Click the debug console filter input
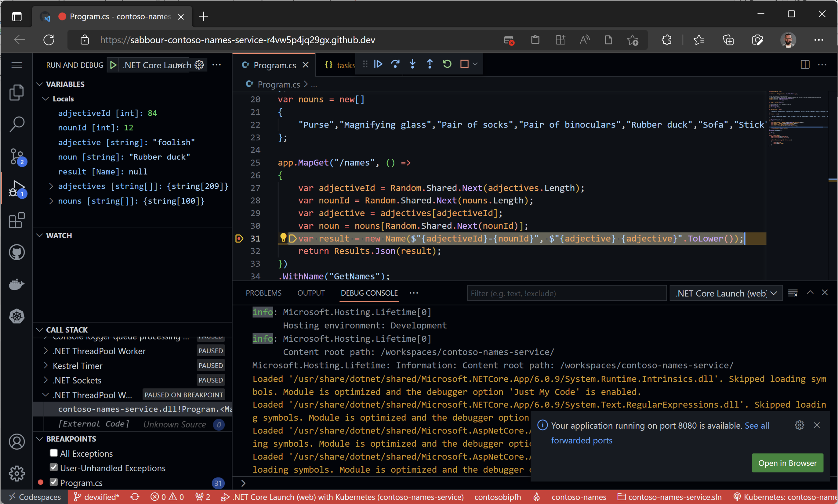The height and width of the screenshot is (504, 838). coord(567,293)
